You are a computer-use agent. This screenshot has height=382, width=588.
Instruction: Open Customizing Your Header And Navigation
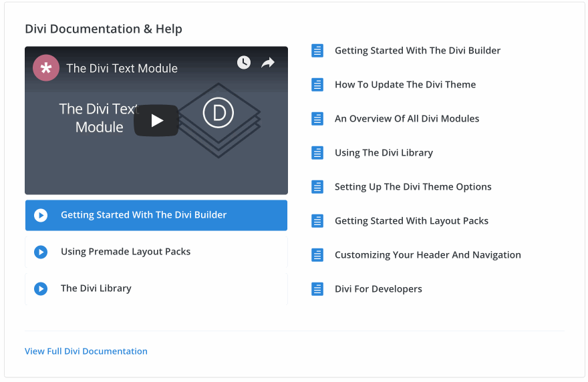(427, 255)
